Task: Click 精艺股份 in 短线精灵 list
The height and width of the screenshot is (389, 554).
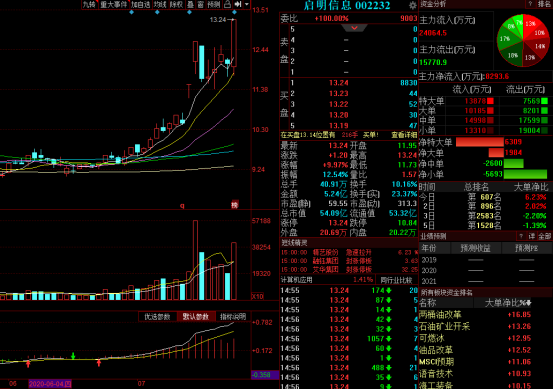Action: click(325, 252)
